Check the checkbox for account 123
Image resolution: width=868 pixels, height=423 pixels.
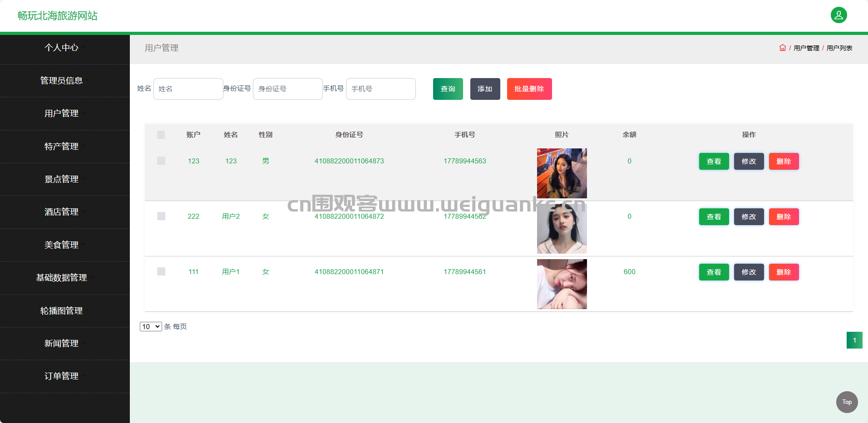click(161, 161)
